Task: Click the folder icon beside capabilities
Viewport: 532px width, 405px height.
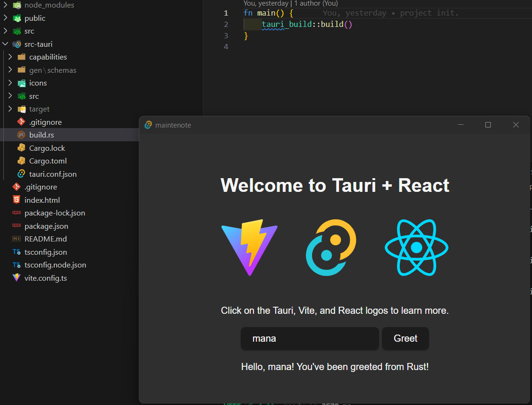Action: pos(21,57)
